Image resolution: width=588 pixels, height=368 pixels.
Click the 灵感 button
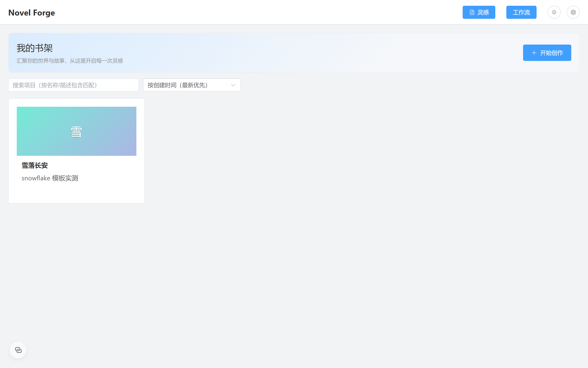pyautogui.click(x=479, y=12)
